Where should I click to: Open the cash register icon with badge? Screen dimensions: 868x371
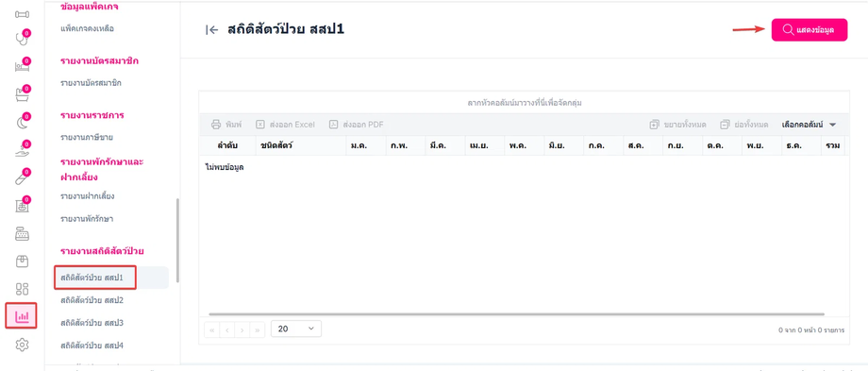point(22,206)
